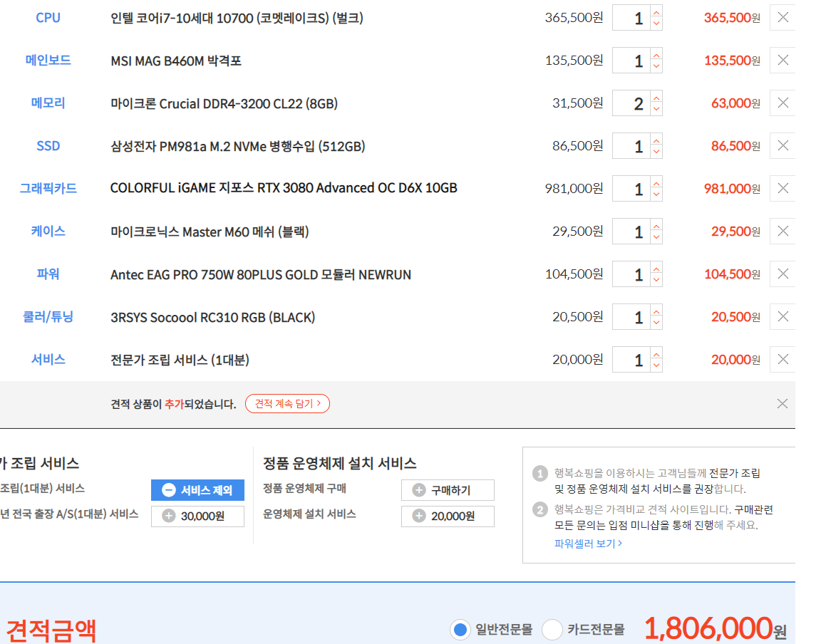Increase memory quantity above 2

tap(656, 97)
